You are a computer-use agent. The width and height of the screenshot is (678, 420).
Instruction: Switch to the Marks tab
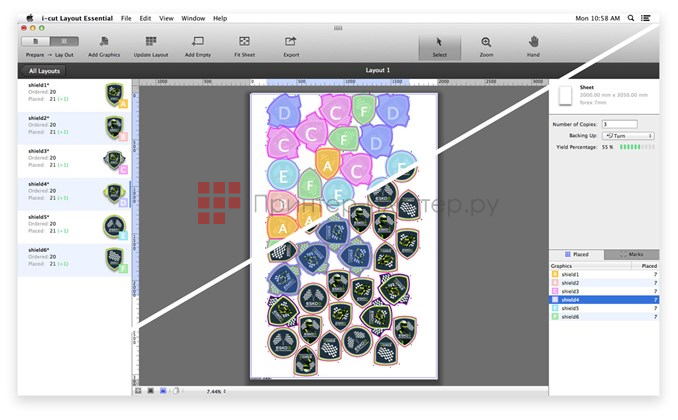pyautogui.click(x=632, y=255)
